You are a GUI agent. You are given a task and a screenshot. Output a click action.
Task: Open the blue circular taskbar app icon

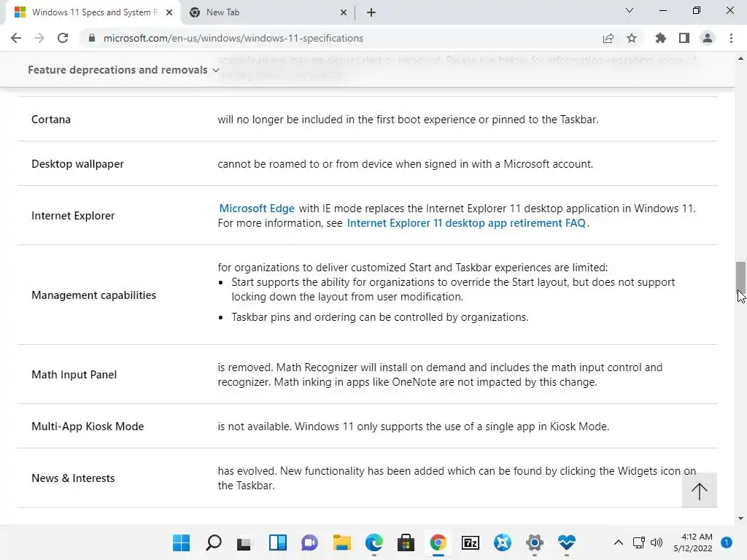[503, 542]
